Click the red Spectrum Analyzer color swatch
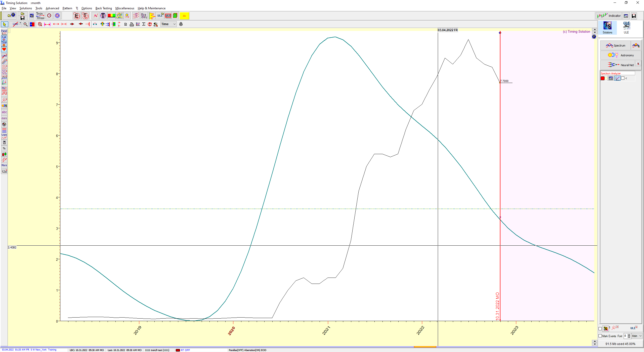 (x=603, y=78)
